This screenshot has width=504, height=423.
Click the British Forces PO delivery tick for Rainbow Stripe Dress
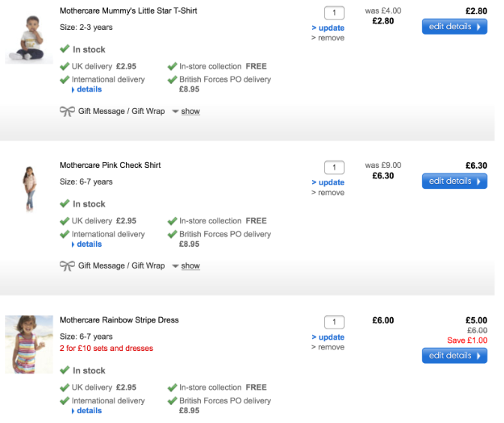coord(172,401)
